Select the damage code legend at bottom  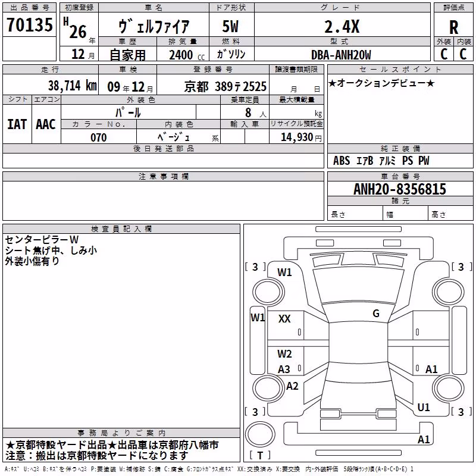point(209,469)
